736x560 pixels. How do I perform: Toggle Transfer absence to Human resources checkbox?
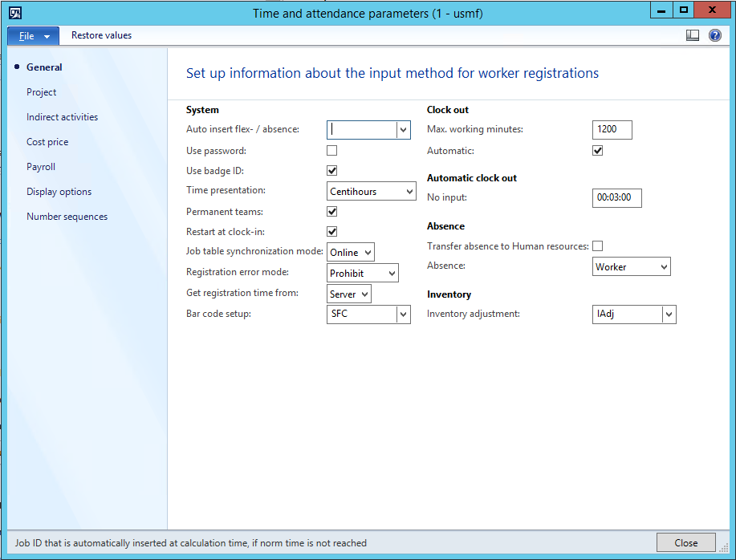point(597,246)
